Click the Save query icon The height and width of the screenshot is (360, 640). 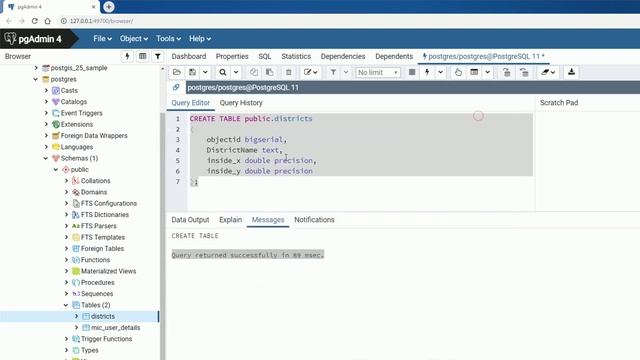pyautogui.click(x=192, y=72)
